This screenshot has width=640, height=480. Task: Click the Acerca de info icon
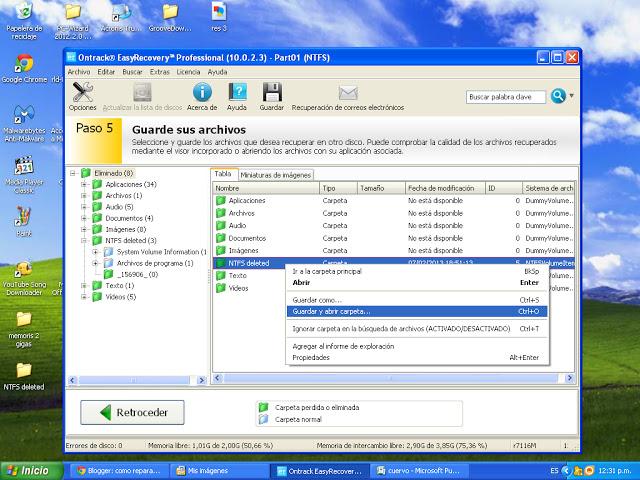(x=201, y=93)
